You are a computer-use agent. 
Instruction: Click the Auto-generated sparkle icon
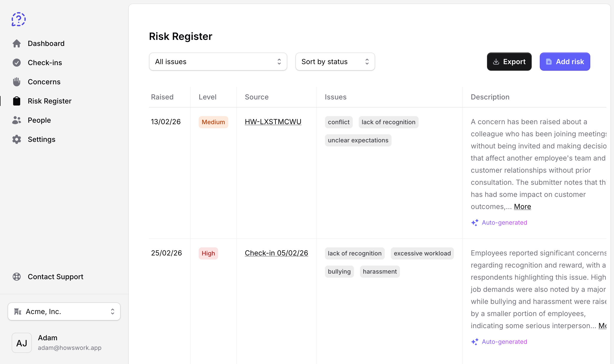click(x=475, y=222)
